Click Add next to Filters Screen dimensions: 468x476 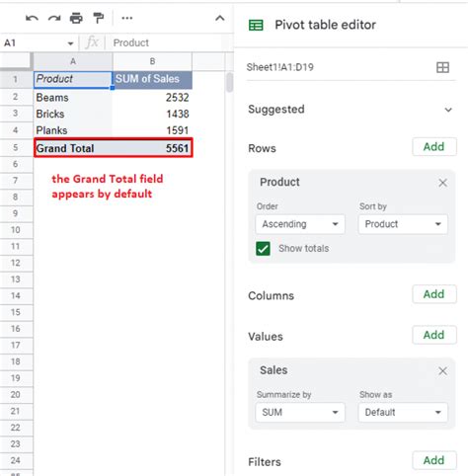coord(434,460)
